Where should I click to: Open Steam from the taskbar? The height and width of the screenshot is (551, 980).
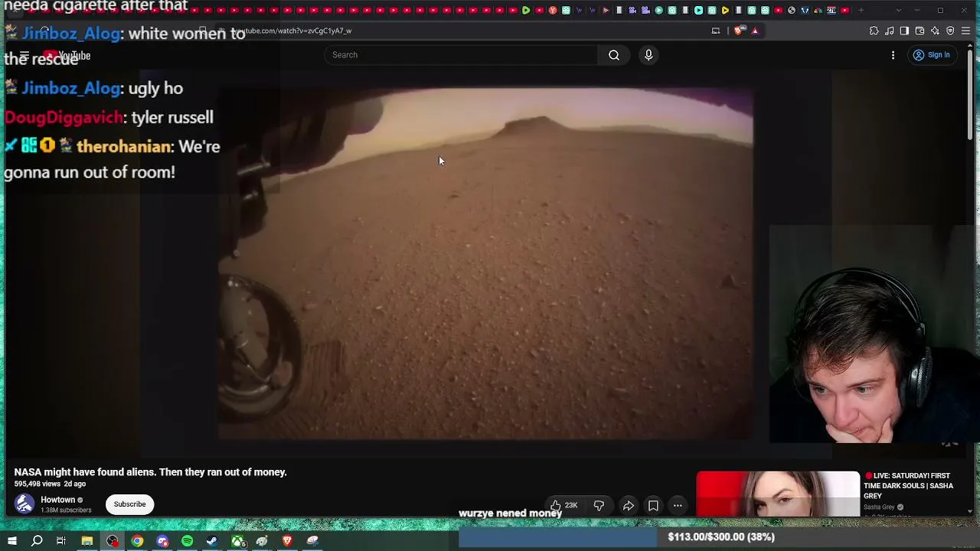pyautogui.click(x=212, y=541)
